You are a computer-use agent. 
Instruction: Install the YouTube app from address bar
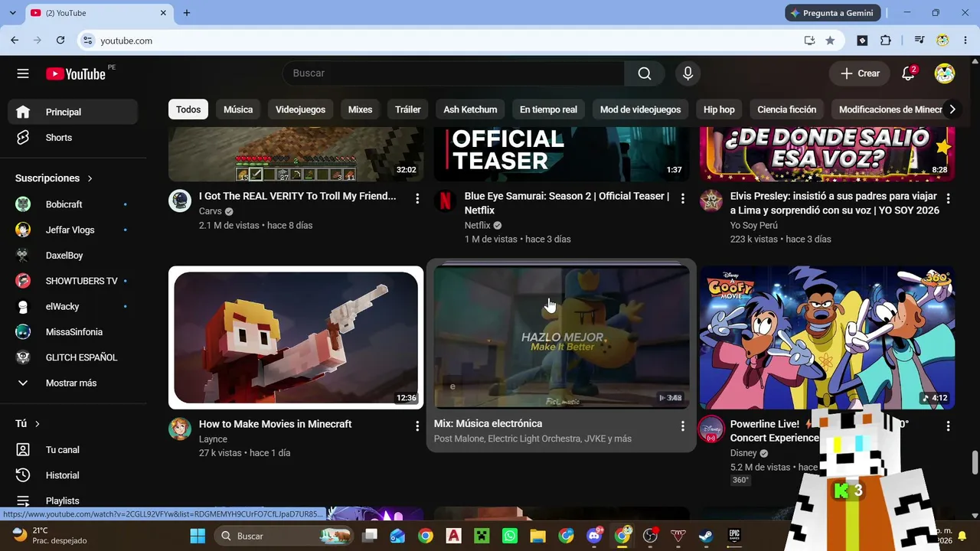[809, 41]
